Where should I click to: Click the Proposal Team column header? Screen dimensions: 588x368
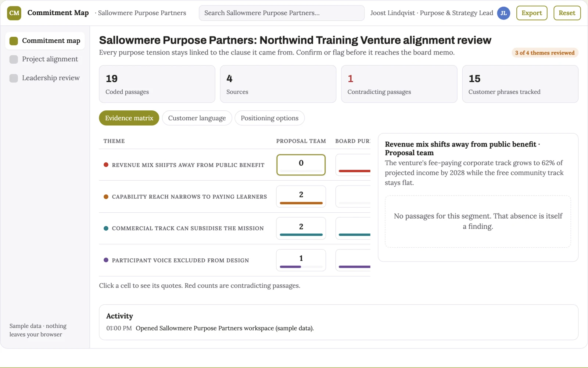pyautogui.click(x=301, y=141)
